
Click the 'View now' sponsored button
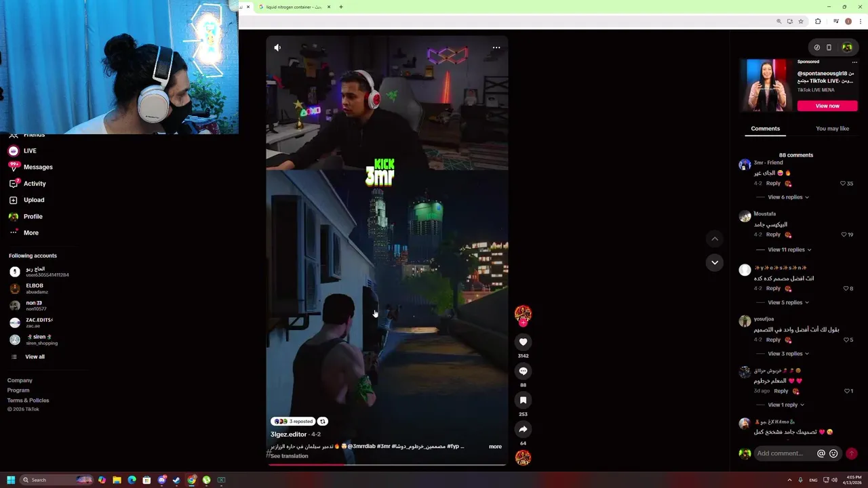coord(827,106)
